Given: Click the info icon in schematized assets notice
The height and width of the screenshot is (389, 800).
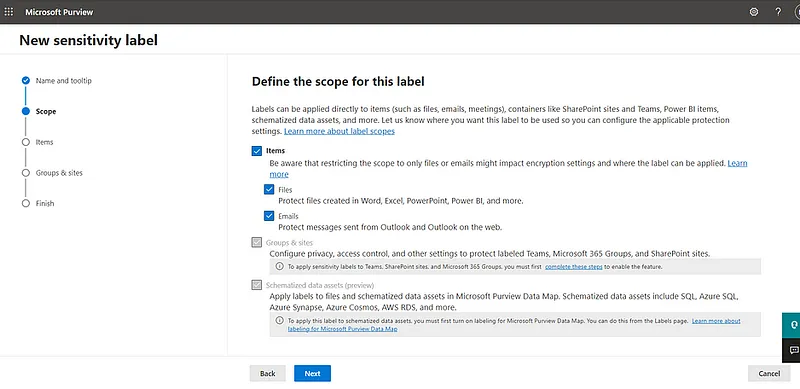Looking at the screenshot, I should coord(280,321).
